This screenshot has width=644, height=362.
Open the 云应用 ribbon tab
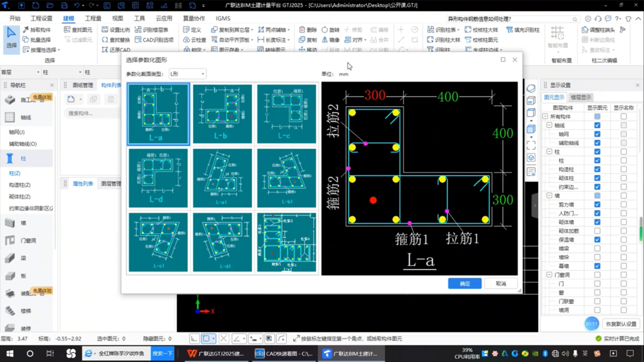coord(164,18)
